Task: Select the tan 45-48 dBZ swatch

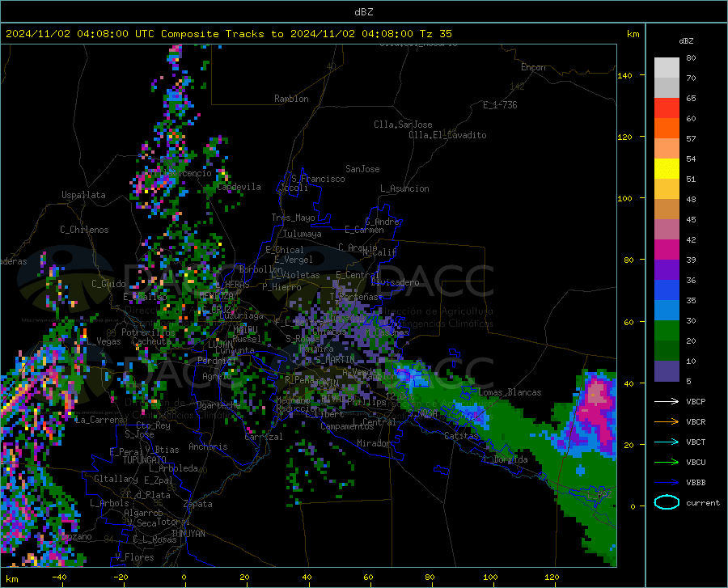Action: pos(667,209)
